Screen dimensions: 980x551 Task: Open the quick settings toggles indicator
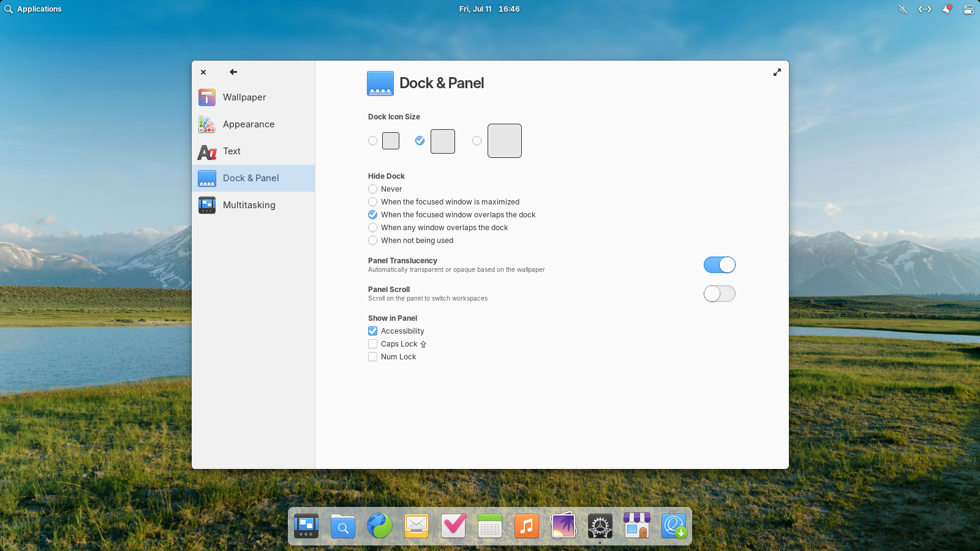coord(968,9)
